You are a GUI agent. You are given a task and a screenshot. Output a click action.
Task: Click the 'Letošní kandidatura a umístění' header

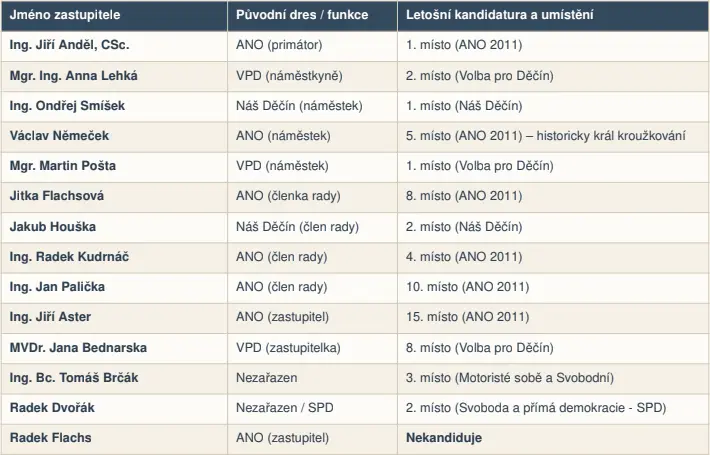click(499, 15)
